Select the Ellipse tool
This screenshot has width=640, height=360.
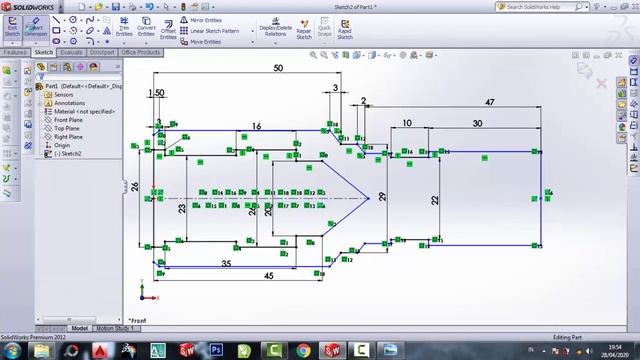[x=90, y=31]
